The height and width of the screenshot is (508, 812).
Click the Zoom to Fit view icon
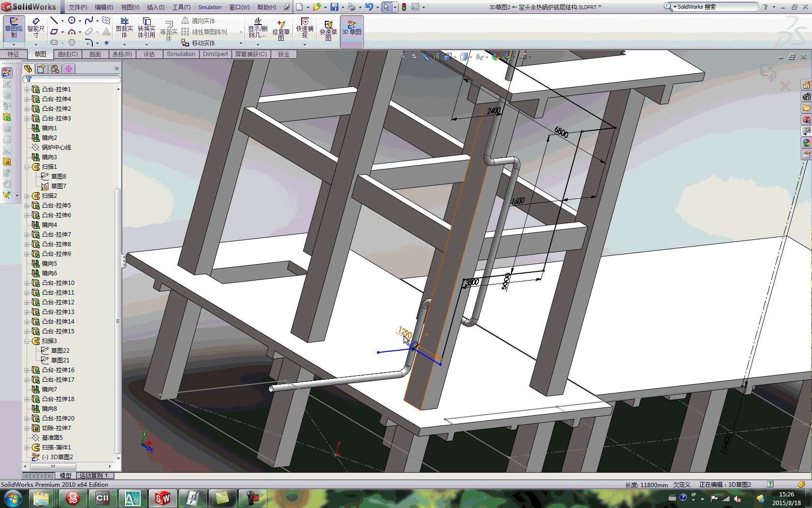(x=403, y=57)
